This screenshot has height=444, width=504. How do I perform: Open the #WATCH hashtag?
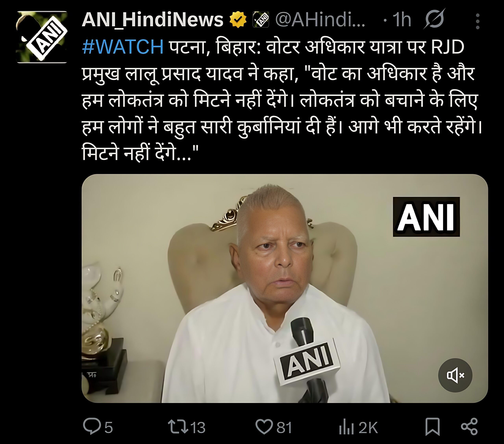pos(123,47)
